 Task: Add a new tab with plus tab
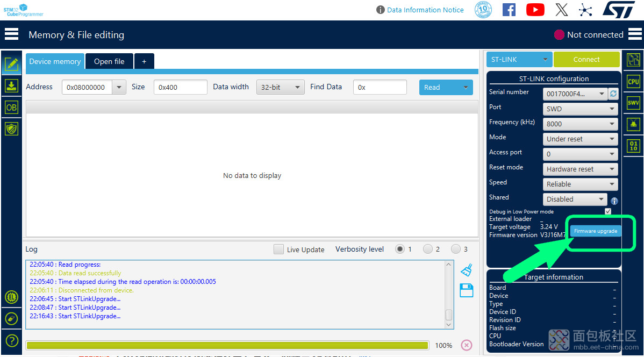pyautogui.click(x=144, y=61)
